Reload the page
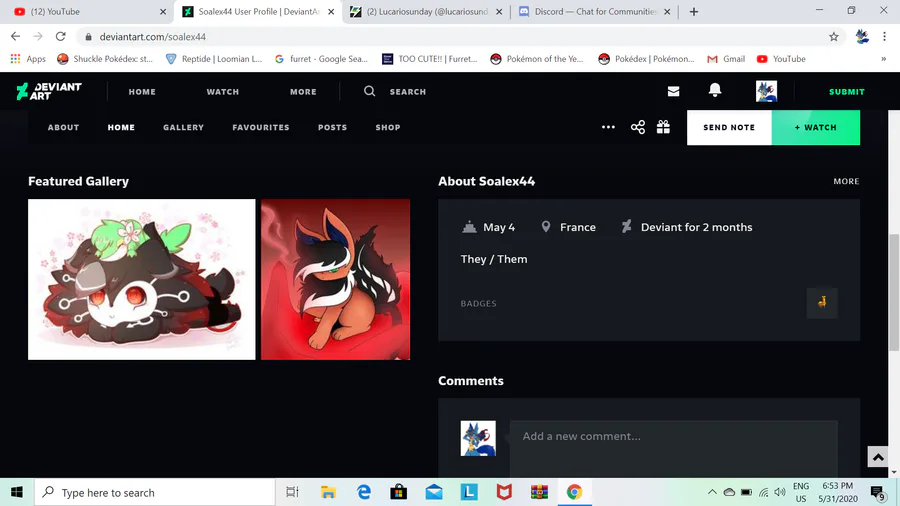Screen dimensions: 900x506 click(60, 37)
